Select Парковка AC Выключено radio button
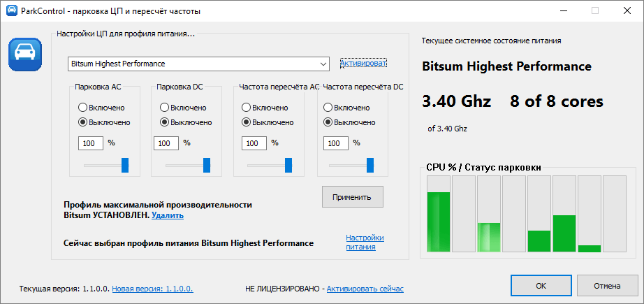The image size is (644, 304). [104, 122]
